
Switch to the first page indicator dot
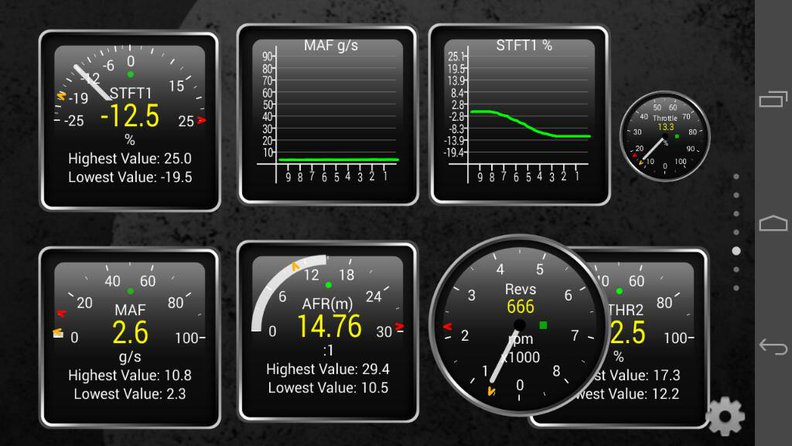[737, 176]
